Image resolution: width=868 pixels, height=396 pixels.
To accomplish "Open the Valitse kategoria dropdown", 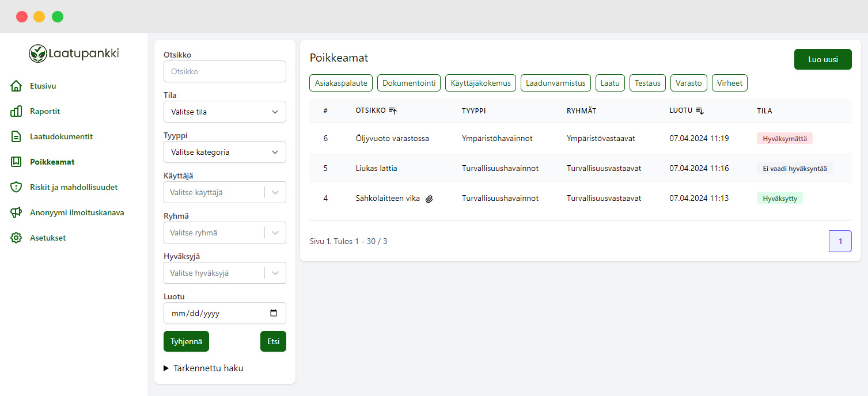I will [x=225, y=153].
